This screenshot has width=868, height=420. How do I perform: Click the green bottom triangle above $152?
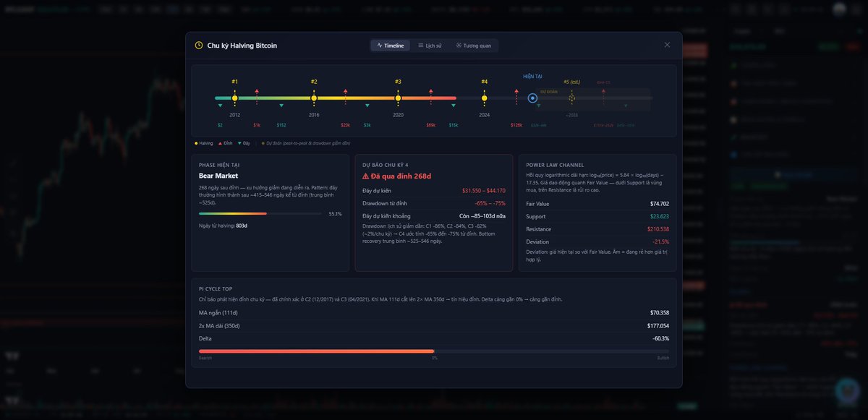(x=281, y=106)
